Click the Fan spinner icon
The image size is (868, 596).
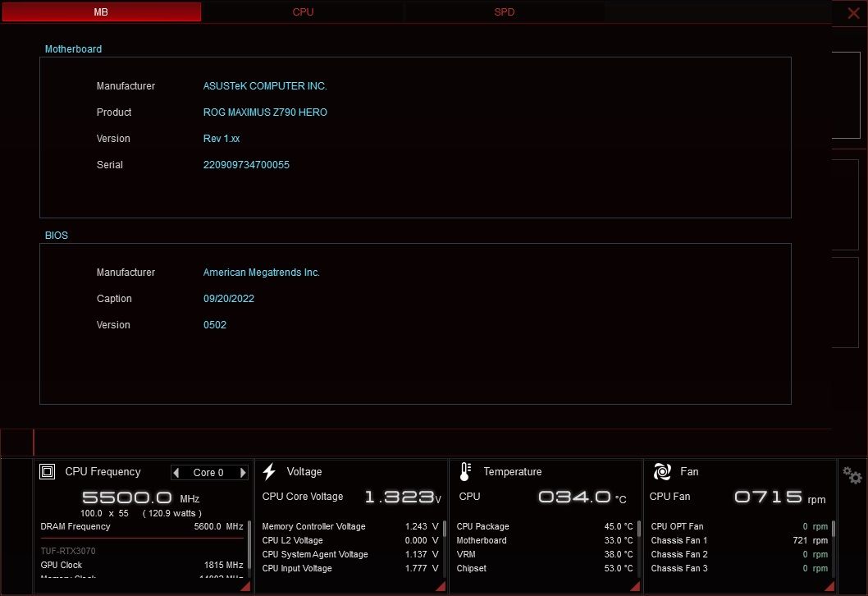point(662,471)
